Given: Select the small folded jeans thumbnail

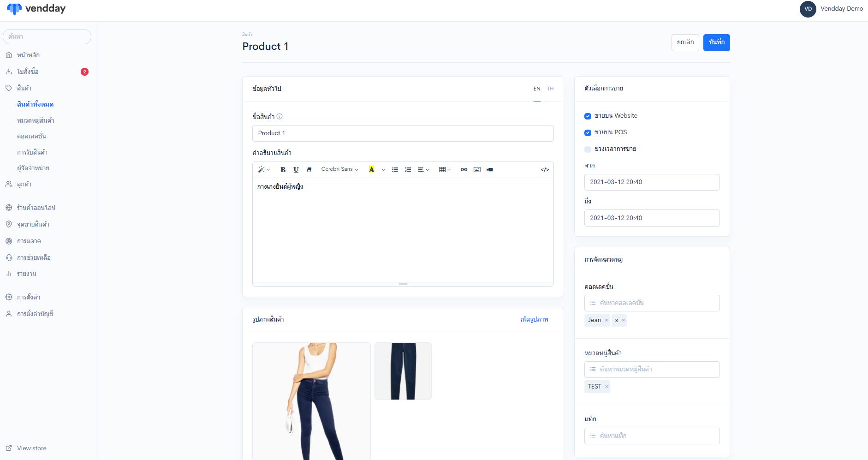Looking at the screenshot, I should [403, 371].
